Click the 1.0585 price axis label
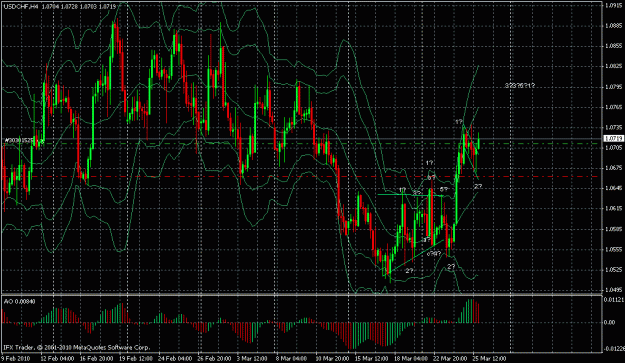 pos(613,229)
